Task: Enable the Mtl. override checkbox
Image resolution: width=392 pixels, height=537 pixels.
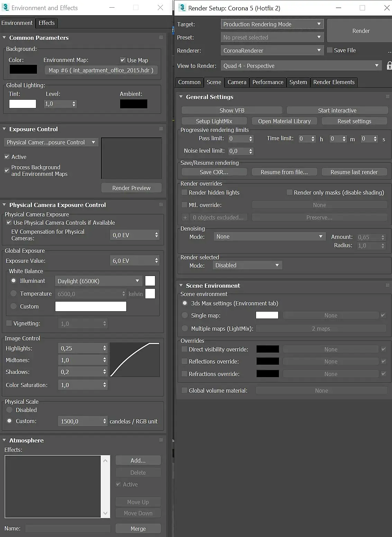Action: tap(184, 205)
